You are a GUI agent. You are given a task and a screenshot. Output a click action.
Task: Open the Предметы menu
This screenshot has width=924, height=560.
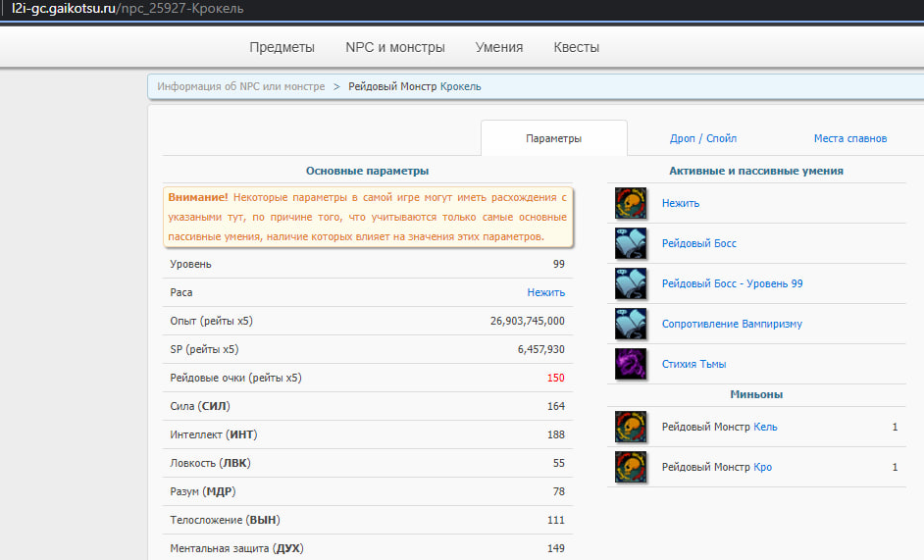pyautogui.click(x=282, y=47)
